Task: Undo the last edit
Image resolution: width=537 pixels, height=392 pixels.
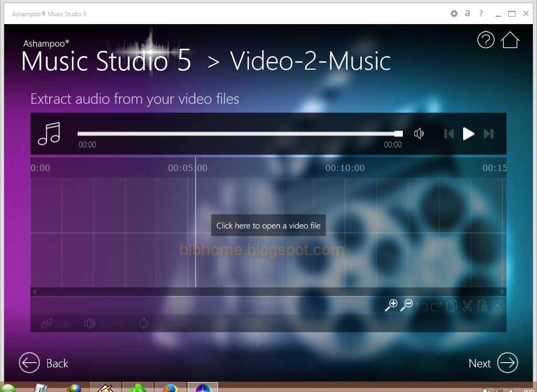Action: (x=422, y=306)
